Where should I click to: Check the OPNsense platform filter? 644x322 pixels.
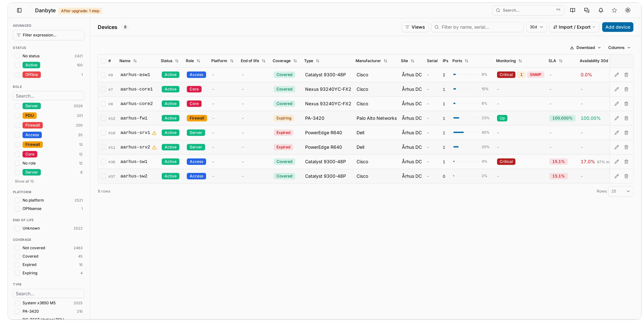17,209
